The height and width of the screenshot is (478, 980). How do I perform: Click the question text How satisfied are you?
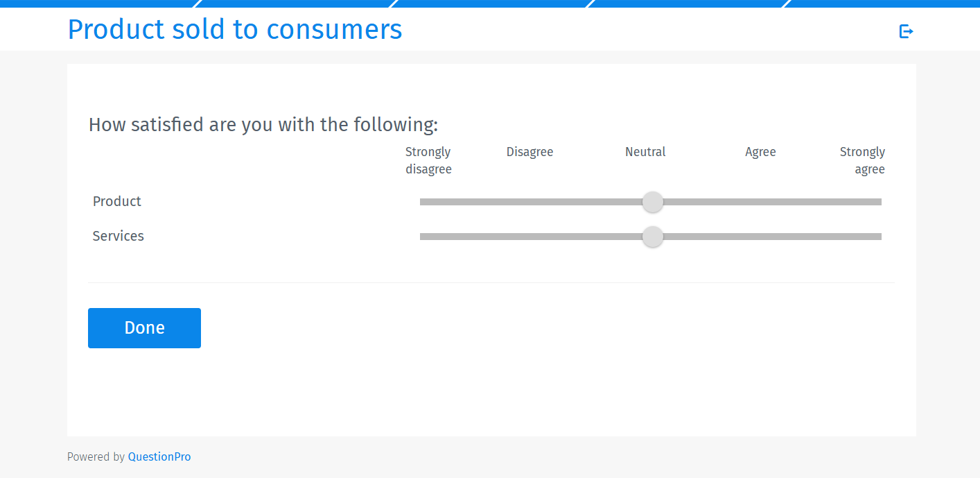click(263, 124)
